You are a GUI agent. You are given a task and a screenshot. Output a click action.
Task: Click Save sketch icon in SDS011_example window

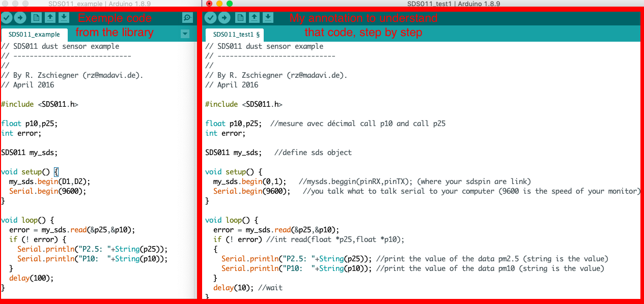pyautogui.click(x=64, y=18)
